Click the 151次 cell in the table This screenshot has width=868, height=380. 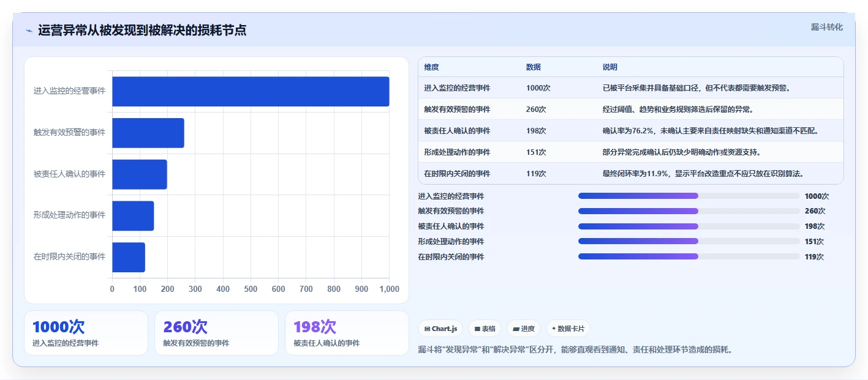[x=536, y=152]
